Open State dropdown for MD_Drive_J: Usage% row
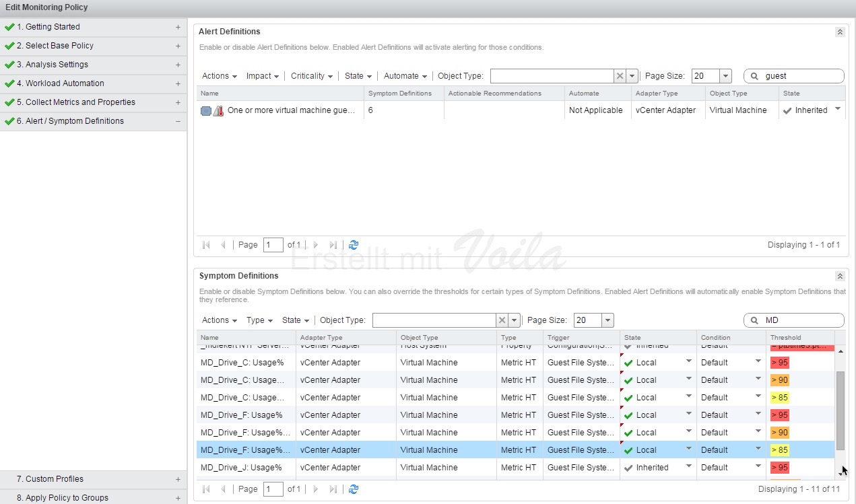This screenshot has height=504, width=856. (x=688, y=467)
